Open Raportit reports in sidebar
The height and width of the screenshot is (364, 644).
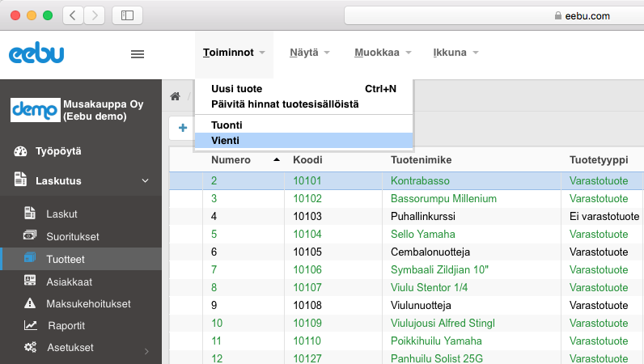(66, 325)
